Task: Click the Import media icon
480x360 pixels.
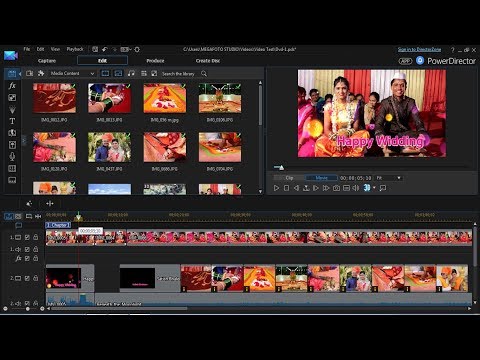Action: (30, 73)
